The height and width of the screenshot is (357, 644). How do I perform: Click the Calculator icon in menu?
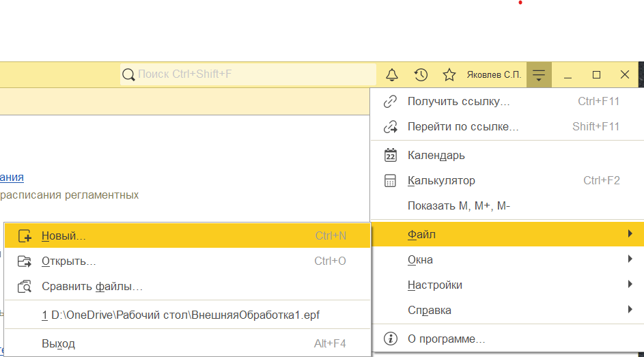pos(391,181)
